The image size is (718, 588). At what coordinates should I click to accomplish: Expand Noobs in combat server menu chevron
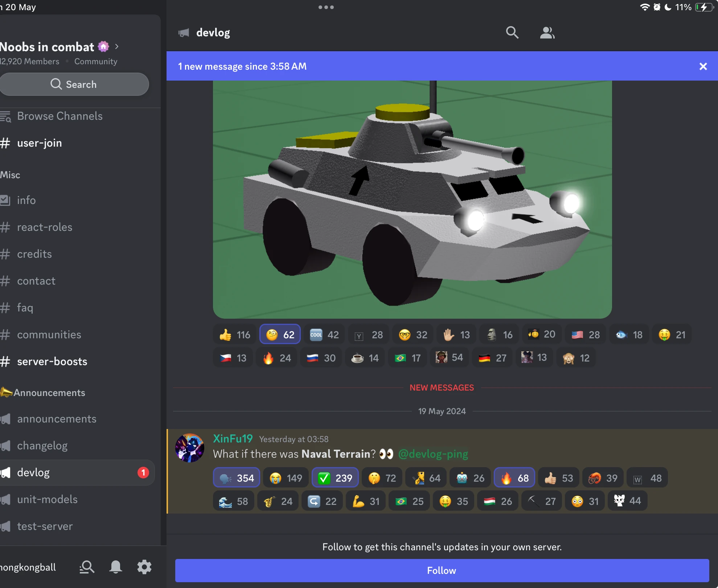(x=117, y=46)
